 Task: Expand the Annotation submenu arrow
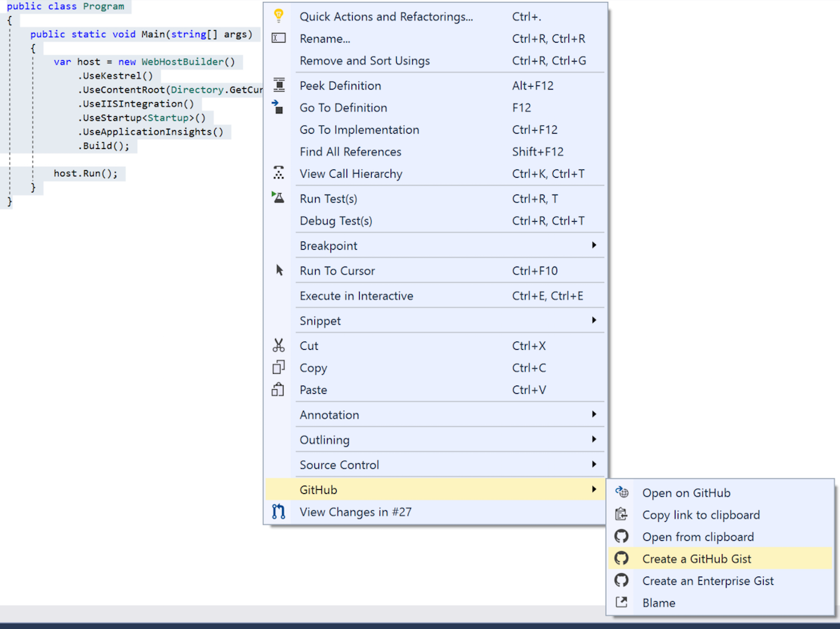point(594,414)
